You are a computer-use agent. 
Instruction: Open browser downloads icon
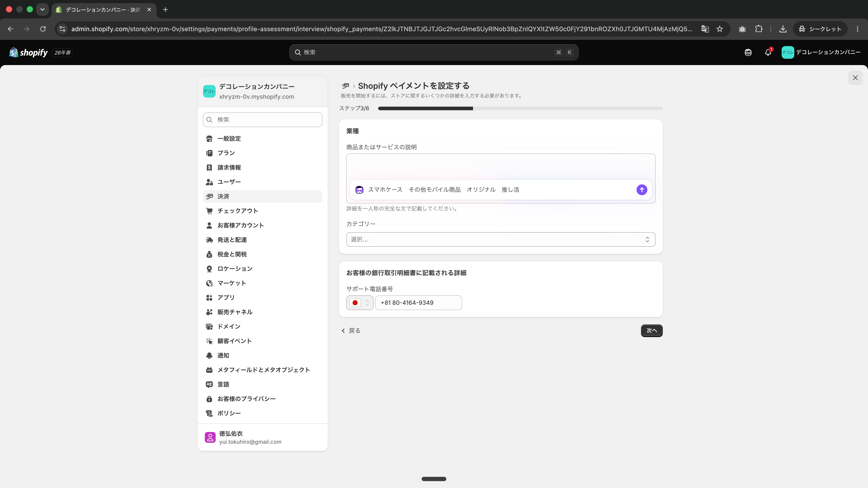point(783,29)
